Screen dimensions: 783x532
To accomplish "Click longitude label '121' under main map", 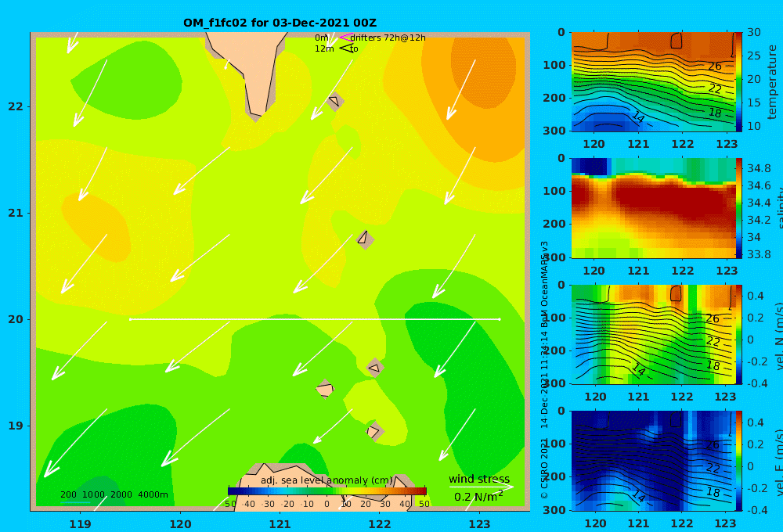I will [280, 524].
